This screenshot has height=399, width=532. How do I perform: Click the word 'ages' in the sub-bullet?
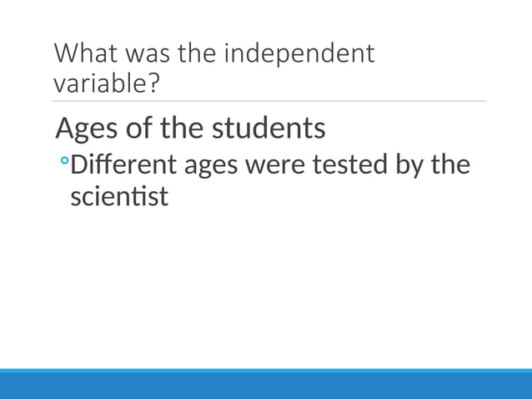[x=209, y=167]
